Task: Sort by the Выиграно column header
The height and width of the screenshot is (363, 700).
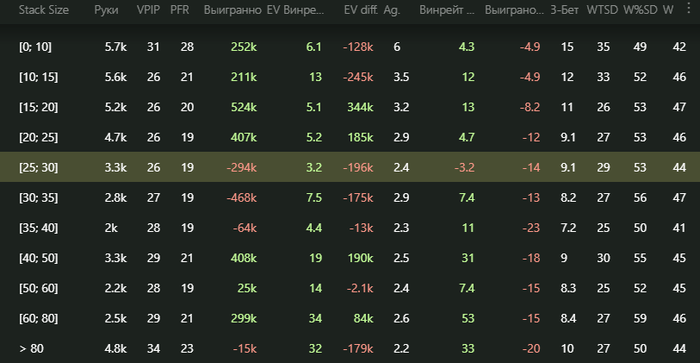Action: pos(514,10)
